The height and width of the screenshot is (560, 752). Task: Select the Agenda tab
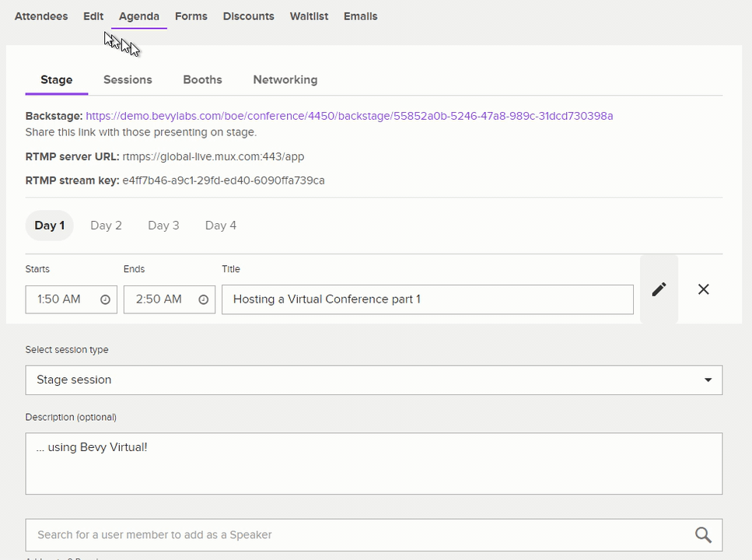tap(139, 16)
